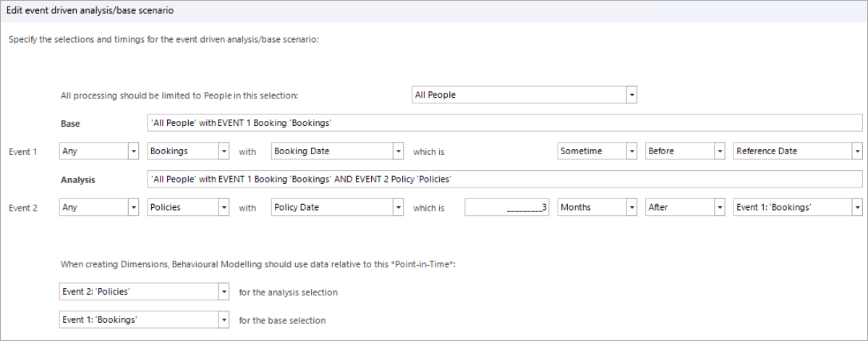Click the Analysis description text field
The image size is (868, 341).
[504, 179]
